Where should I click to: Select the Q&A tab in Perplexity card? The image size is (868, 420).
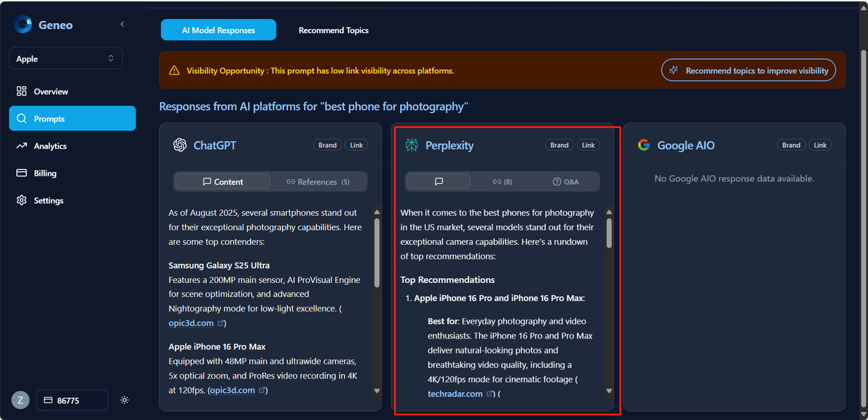tap(566, 182)
